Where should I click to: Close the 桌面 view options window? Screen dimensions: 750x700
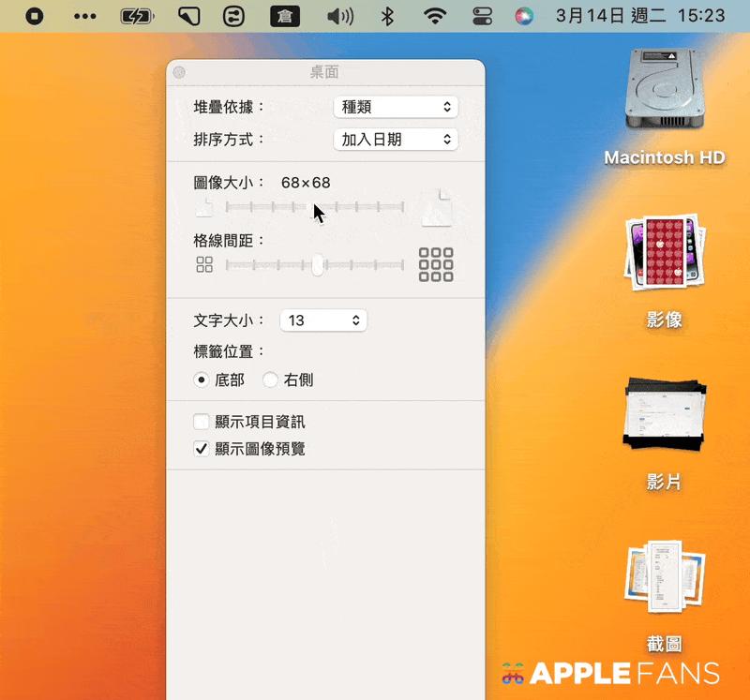[178, 71]
